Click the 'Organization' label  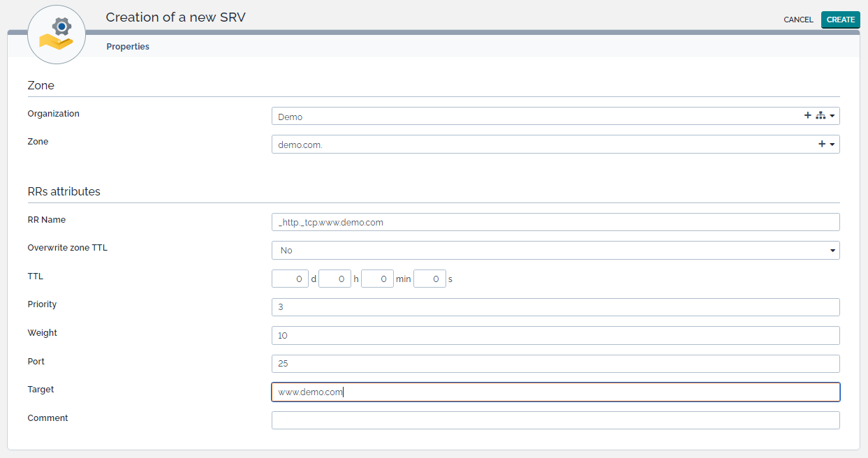coord(53,114)
